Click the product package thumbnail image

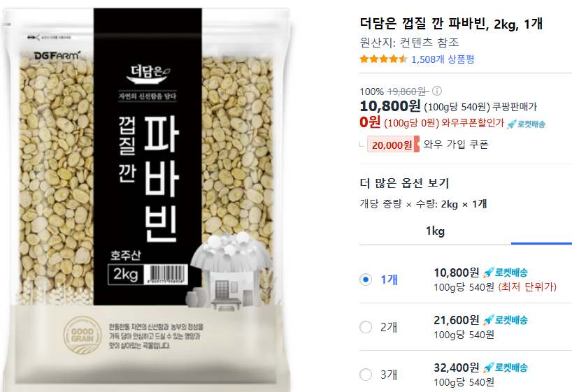tap(146, 198)
